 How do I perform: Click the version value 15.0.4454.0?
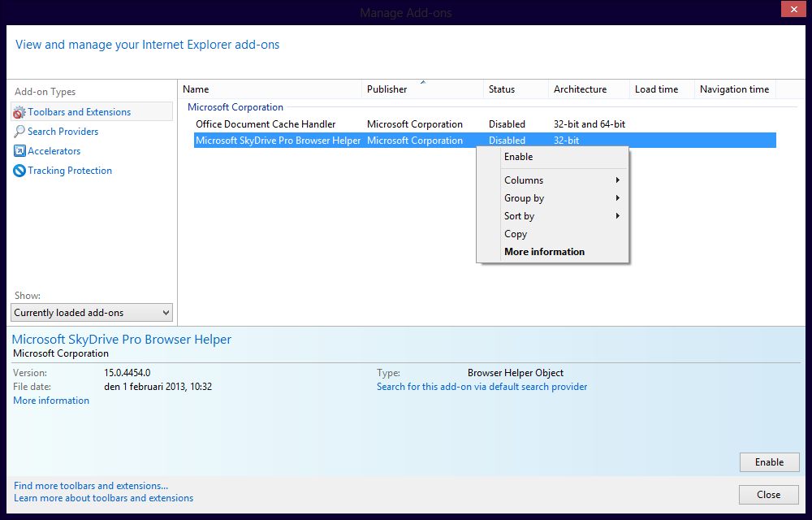[127, 373]
